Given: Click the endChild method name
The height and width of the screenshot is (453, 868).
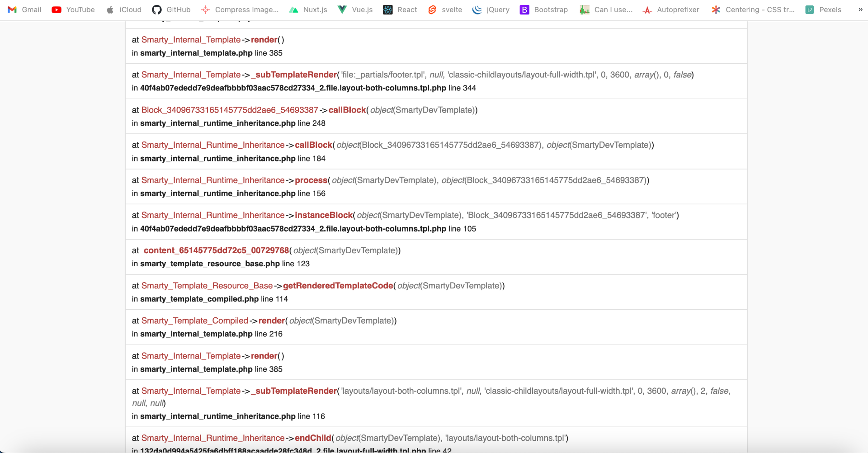Looking at the screenshot, I should [x=313, y=438].
